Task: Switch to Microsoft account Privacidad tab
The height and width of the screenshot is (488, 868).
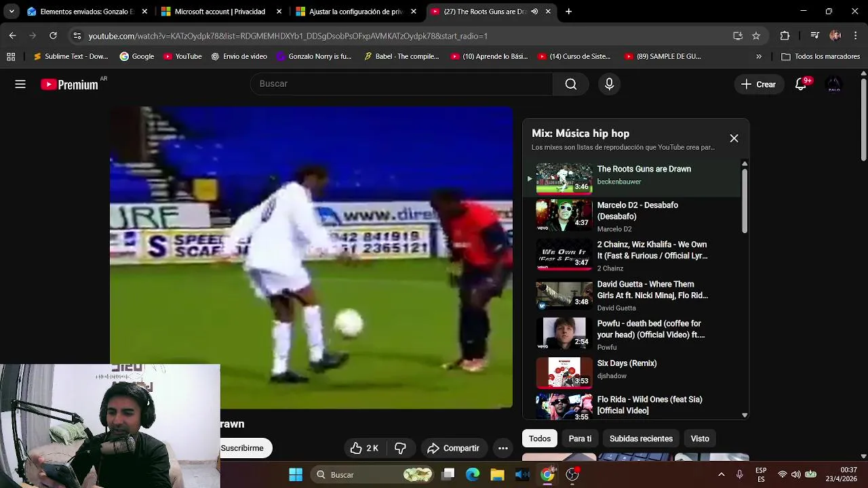Action: tap(221, 12)
